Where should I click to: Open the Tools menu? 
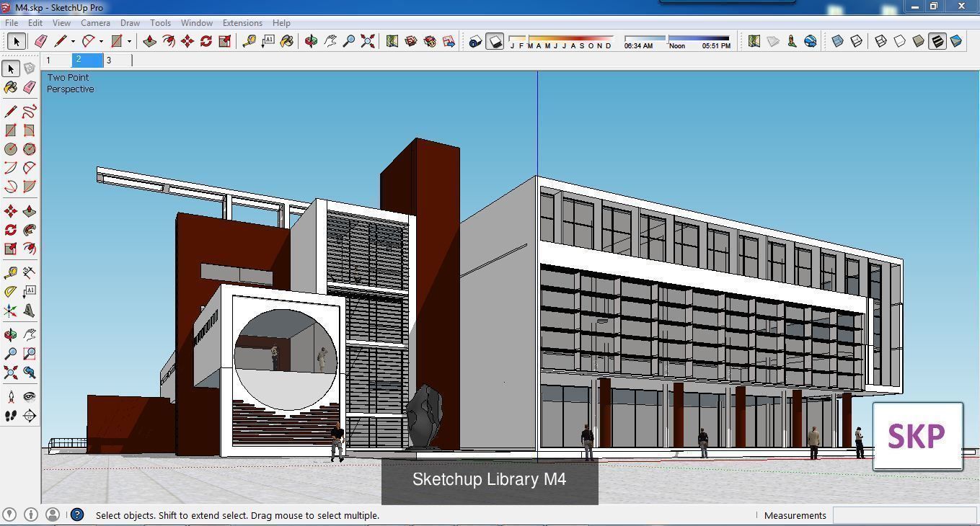point(160,22)
